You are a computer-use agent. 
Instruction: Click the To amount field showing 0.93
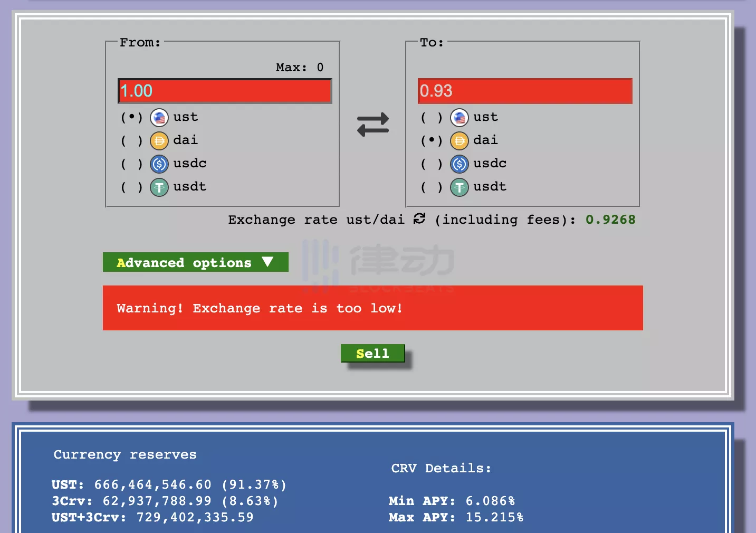click(524, 91)
